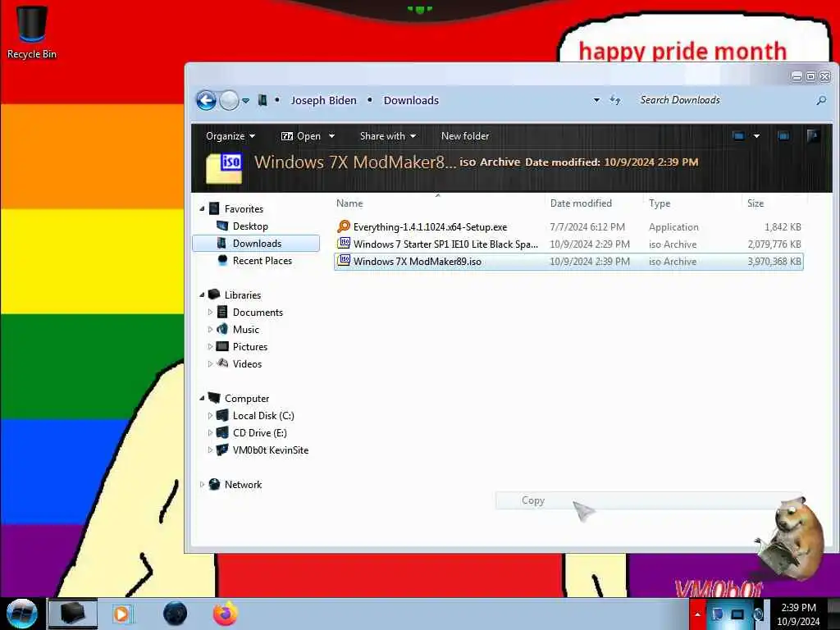The height and width of the screenshot is (630, 840).
Task: Click the ModMaker89.iso file icon
Action: pos(344,261)
